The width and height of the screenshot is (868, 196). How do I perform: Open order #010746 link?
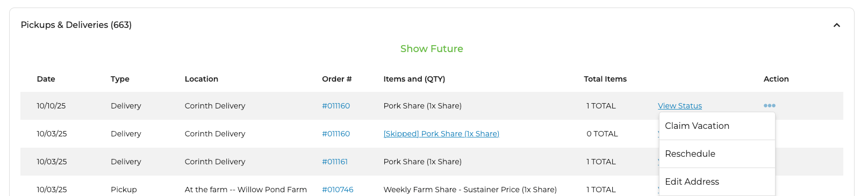click(338, 190)
